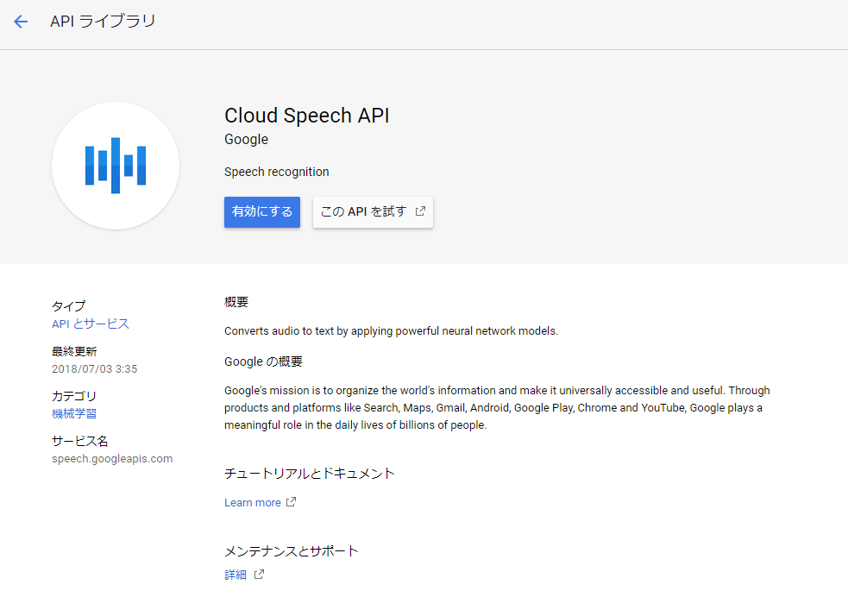848x616 pixels.
Task: Click the サービス名 label
Action: (80, 442)
